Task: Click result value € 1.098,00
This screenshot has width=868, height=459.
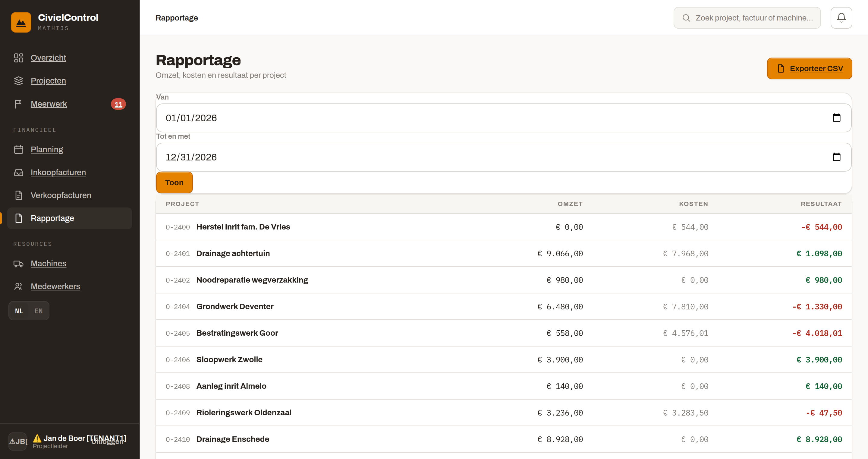Action: coord(819,254)
